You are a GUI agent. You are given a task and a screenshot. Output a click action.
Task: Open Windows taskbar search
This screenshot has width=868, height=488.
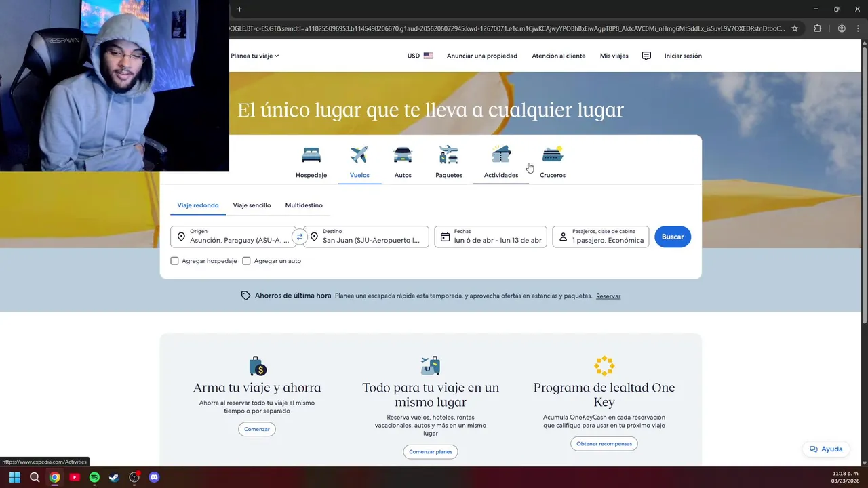tap(35, 477)
